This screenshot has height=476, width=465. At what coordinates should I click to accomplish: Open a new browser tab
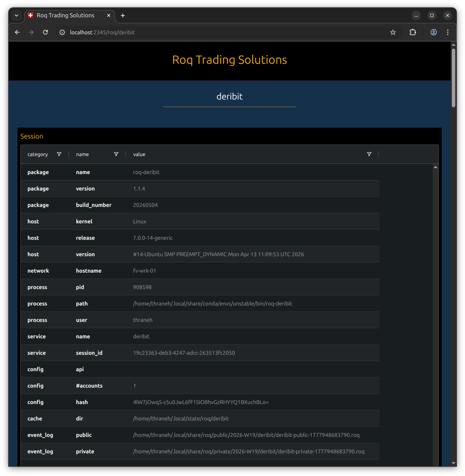[123, 16]
